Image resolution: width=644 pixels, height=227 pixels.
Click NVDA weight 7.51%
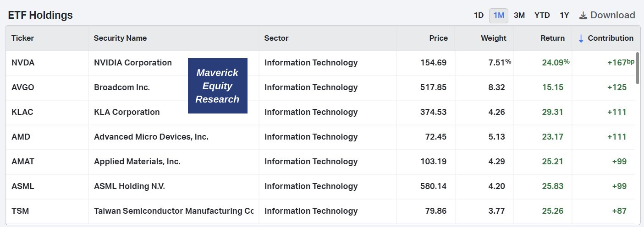pos(500,63)
